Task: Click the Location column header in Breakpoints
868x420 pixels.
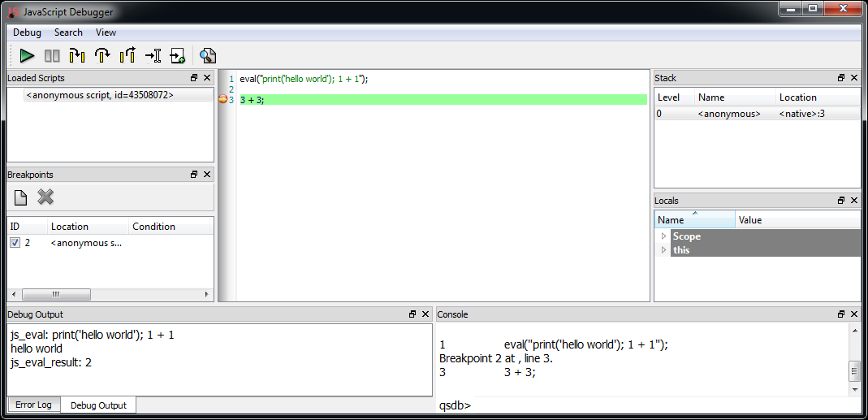Action: [88, 227]
